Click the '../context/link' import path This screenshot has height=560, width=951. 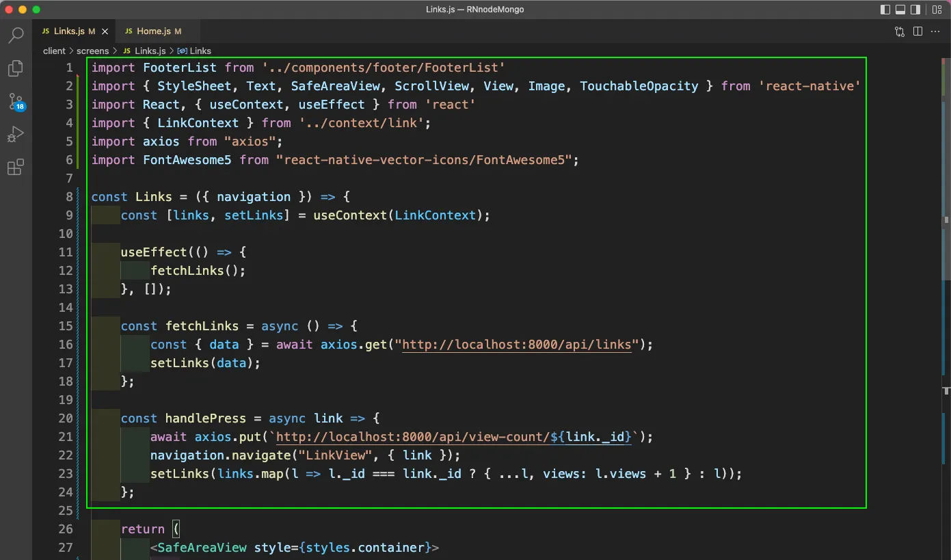pyautogui.click(x=362, y=123)
